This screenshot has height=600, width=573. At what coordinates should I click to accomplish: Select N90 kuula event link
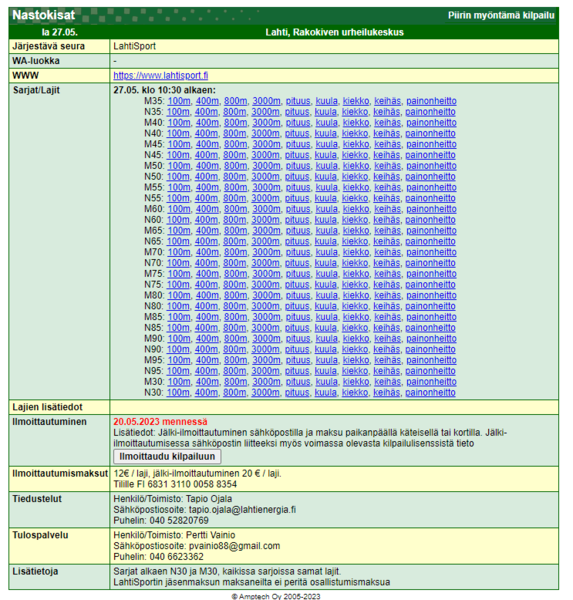click(x=326, y=349)
